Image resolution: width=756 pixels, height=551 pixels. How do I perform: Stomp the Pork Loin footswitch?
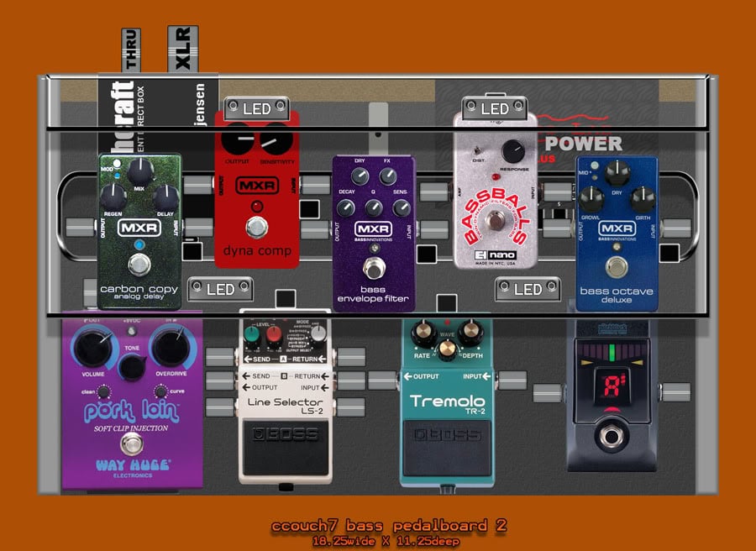132,444
